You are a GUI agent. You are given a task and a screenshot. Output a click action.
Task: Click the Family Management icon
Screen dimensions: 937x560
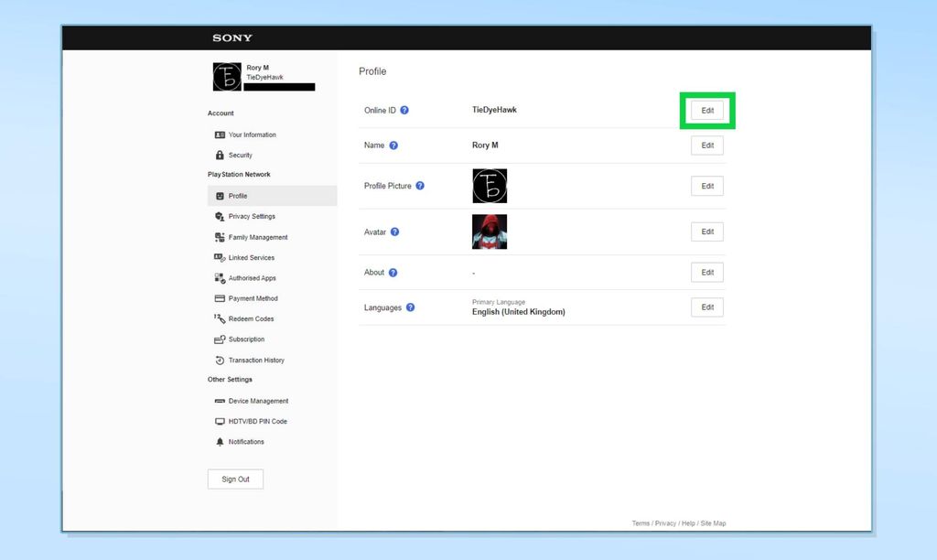[x=220, y=237]
